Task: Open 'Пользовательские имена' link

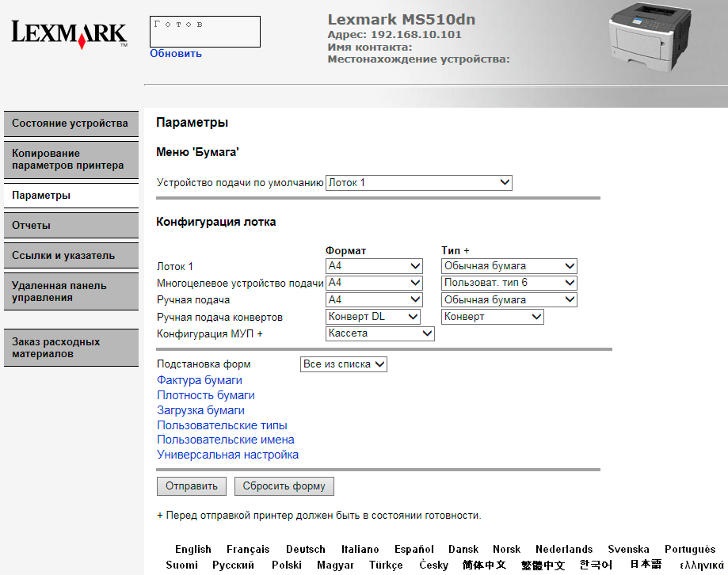Action: pos(226,440)
